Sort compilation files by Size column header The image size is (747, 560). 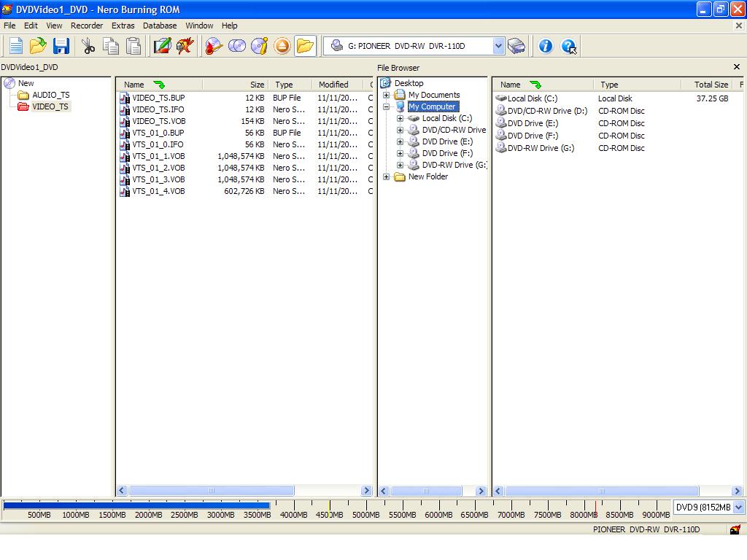236,85
